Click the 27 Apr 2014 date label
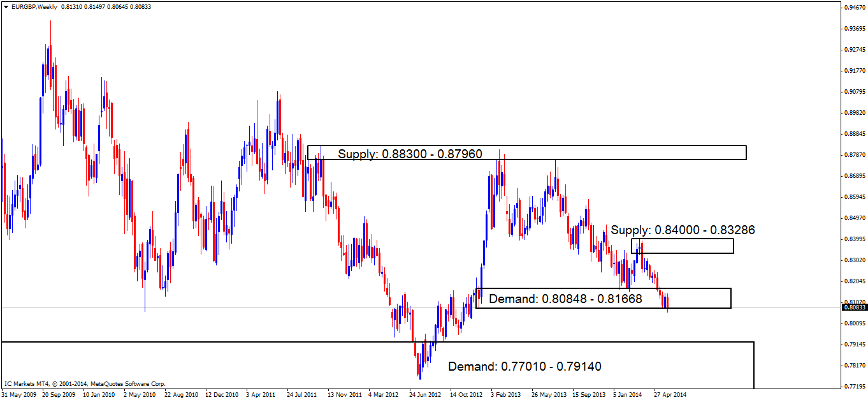 tap(669, 395)
